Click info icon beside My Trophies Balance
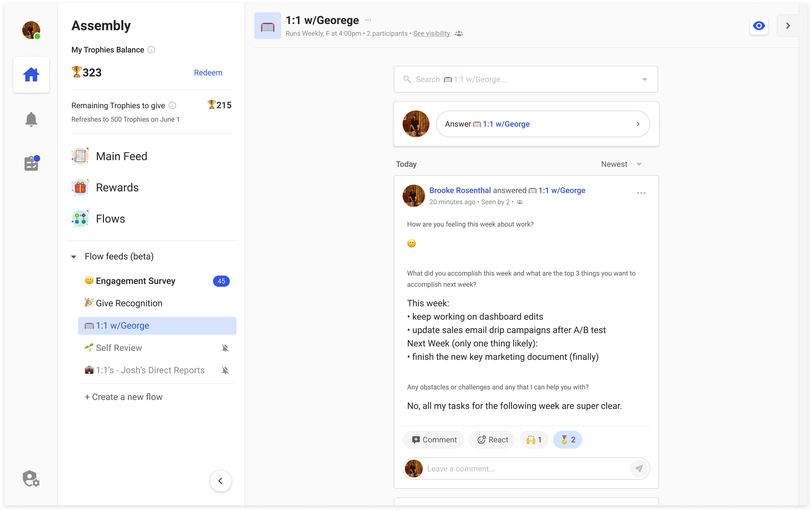The width and height of the screenshot is (812, 511). [x=151, y=50]
